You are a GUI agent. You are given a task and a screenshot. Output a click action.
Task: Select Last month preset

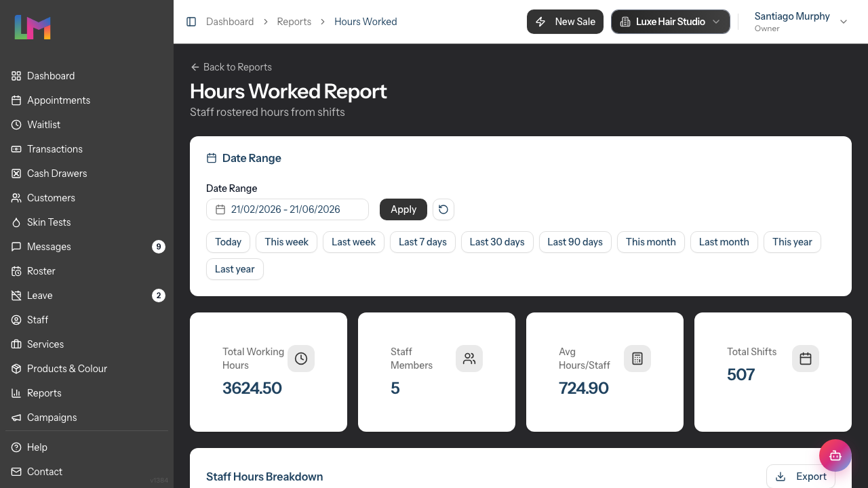click(x=724, y=242)
